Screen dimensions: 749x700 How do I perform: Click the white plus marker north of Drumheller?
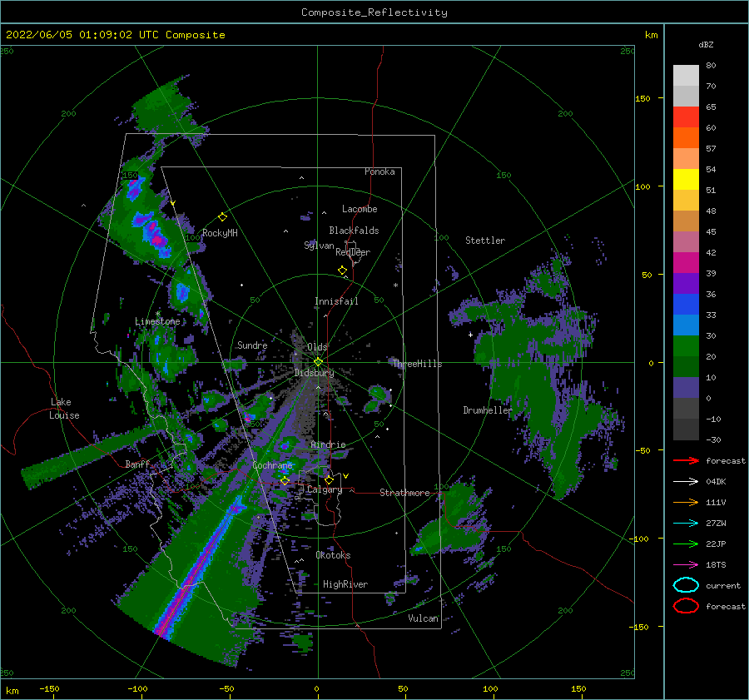point(470,335)
